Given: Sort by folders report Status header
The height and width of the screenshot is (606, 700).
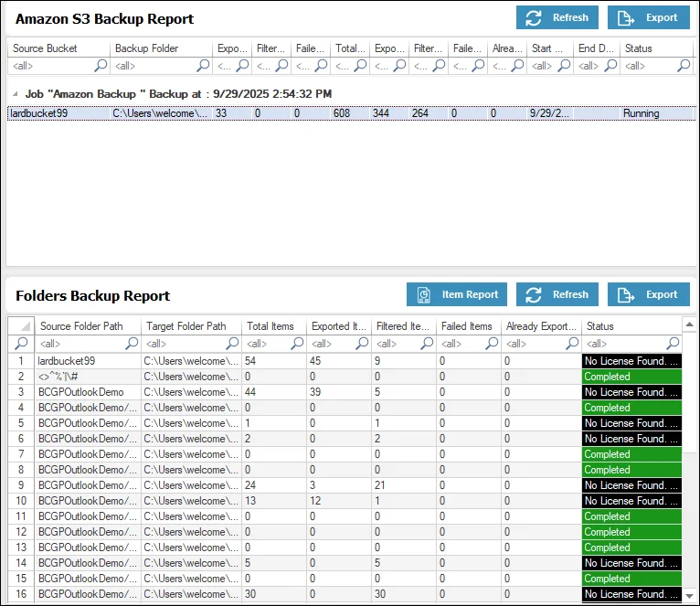Looking at the screenshot, I should click(631, 326).
